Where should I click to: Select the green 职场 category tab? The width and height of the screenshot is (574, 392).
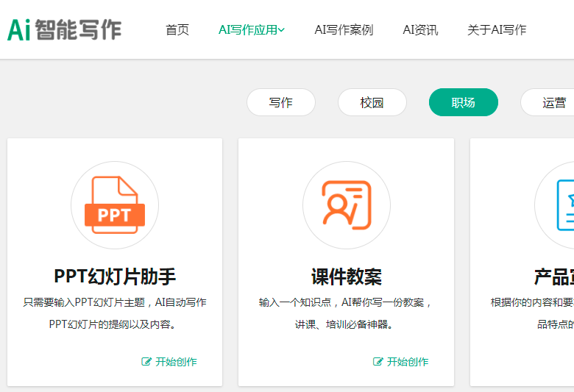(464, 102)
